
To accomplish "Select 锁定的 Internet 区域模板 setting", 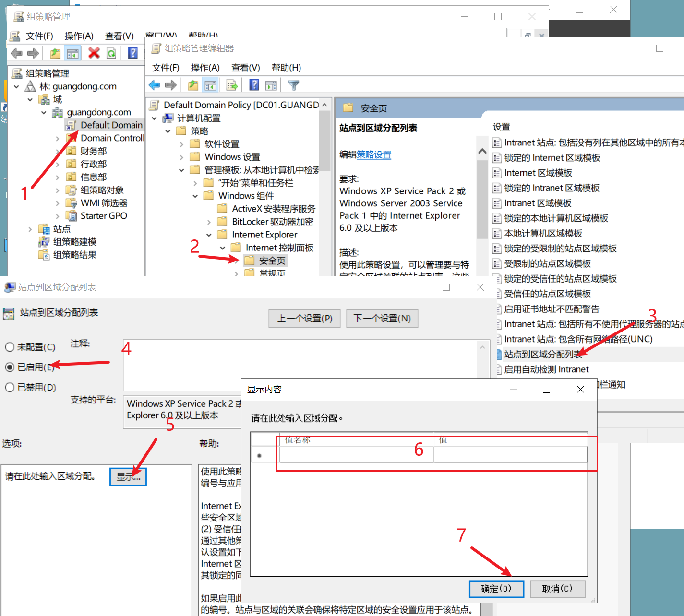I will pos(552,158).
